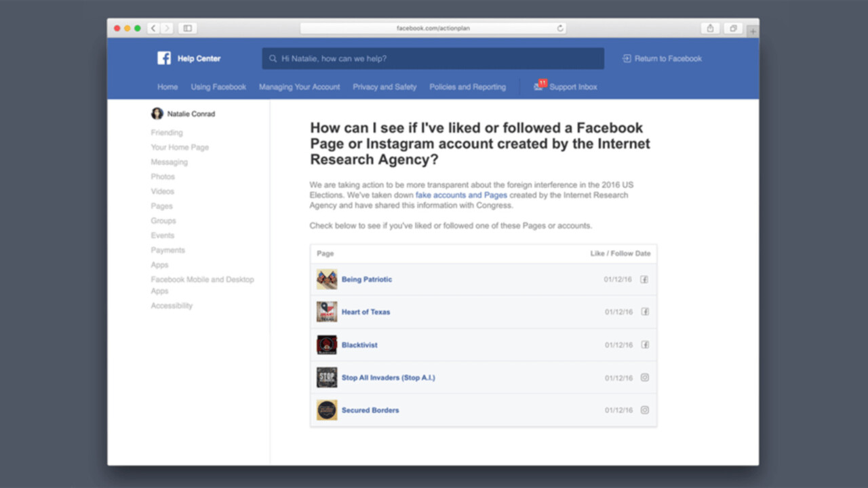Open Safari's show all tabs button
The width and height of the screenshot is (868, 488).
coord(733,28)
